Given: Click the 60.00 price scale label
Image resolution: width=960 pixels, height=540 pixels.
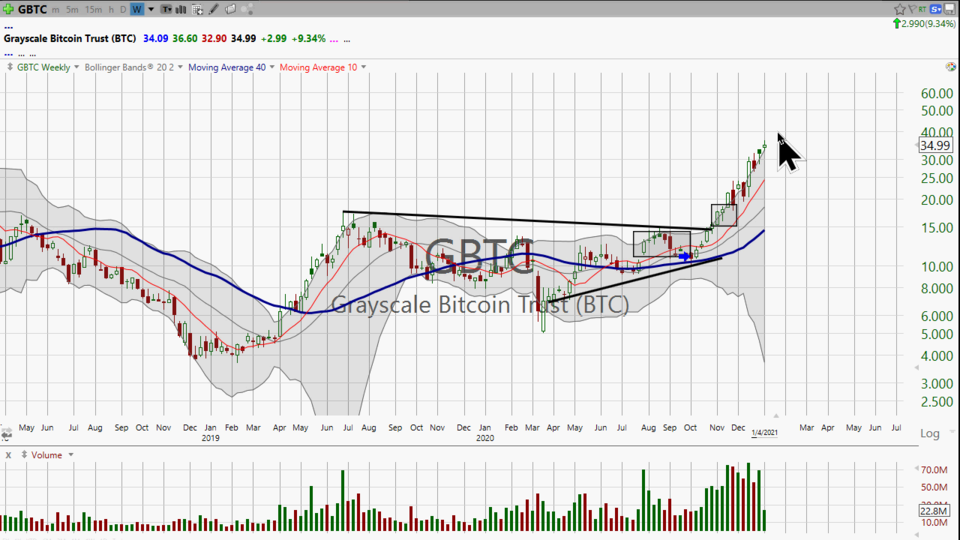Looking at the screenshot, I should click(x=937, y=94).
